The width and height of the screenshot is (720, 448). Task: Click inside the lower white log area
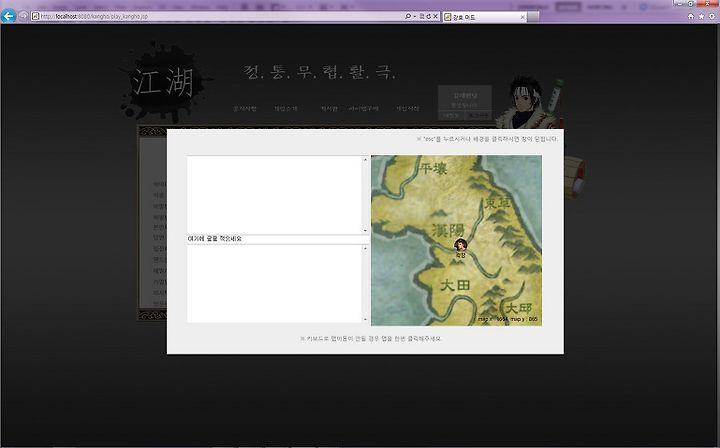coord(275,284)
